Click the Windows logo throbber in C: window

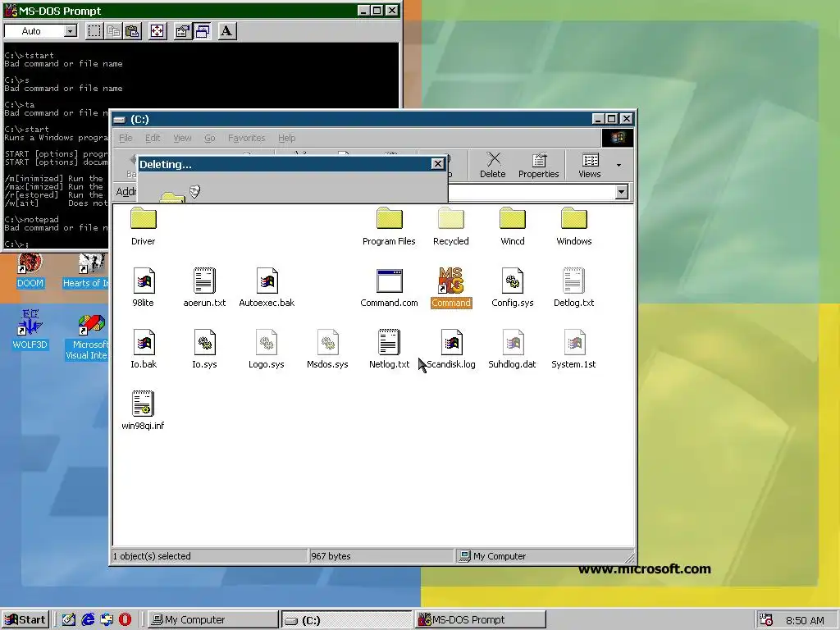617,138
